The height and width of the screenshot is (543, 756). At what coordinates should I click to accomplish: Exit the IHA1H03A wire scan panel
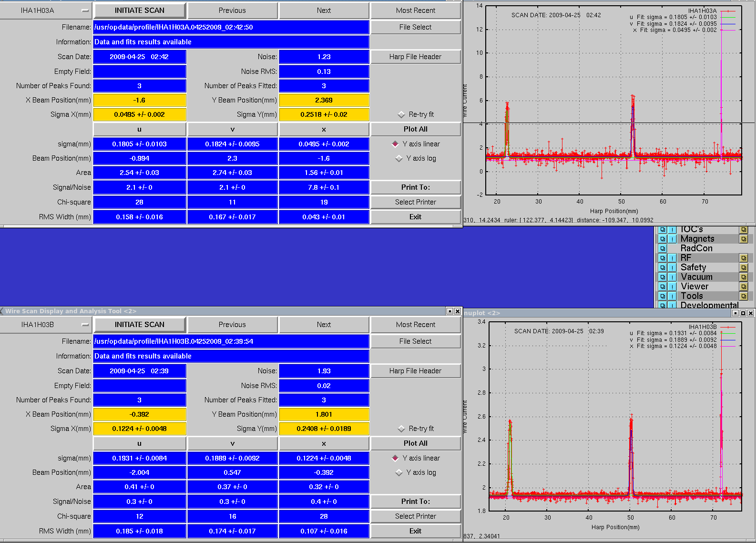click(x=416, y=217)
